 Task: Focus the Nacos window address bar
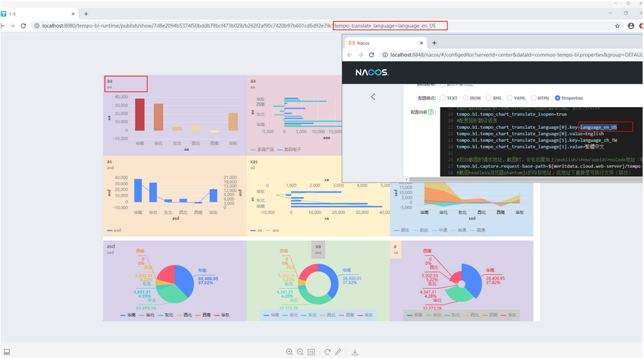(511, 55)
